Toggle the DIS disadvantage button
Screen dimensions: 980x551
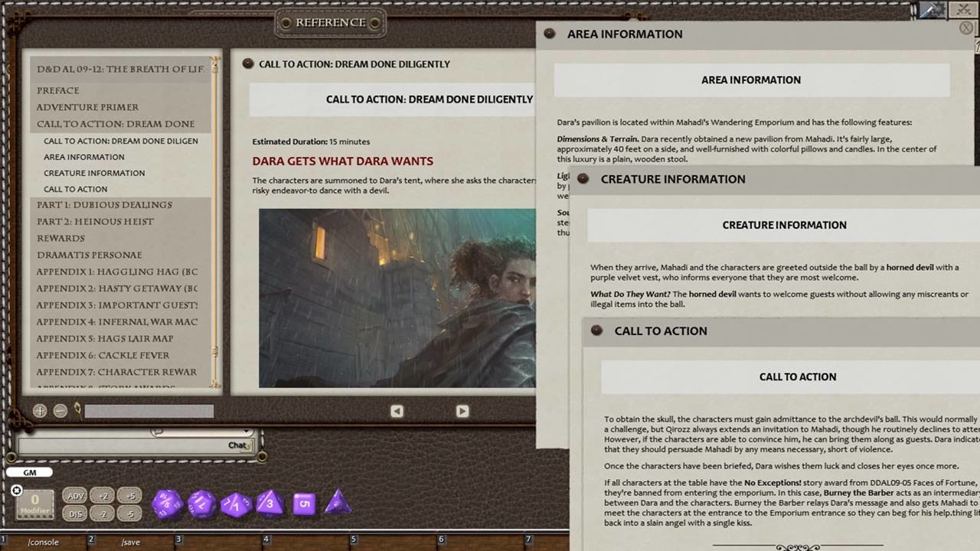74,514
